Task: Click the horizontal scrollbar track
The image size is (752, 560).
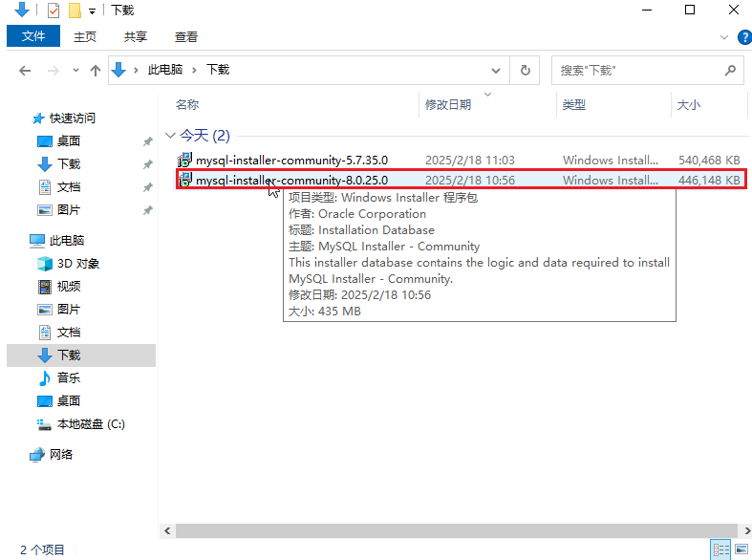Action: (x=456, y=530)
